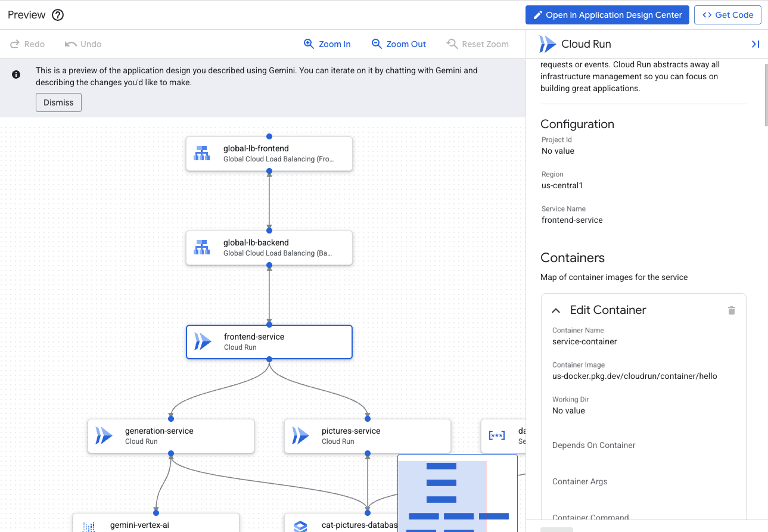Screen dimensions: 768x532
Task: Click the Container Name value service-container
Action: pos(584,341)
